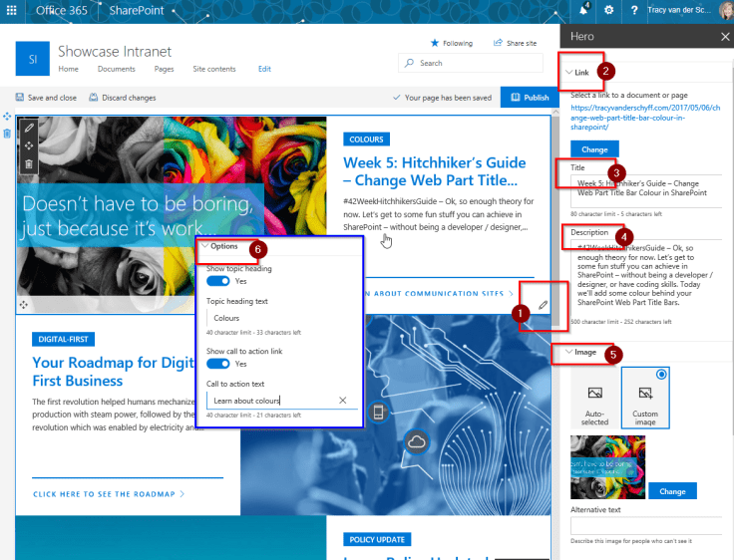Click the pencil icon on the Colours tile

click(544, 305)
